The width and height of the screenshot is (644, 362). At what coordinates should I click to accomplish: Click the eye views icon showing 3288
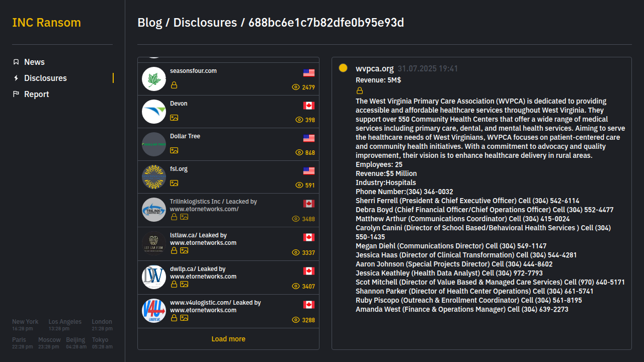[296, 320]
